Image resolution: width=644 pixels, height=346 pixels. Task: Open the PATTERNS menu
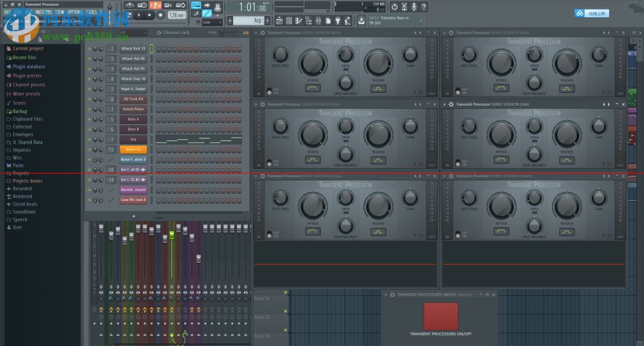pyautogui.click(x=44, y=12)
